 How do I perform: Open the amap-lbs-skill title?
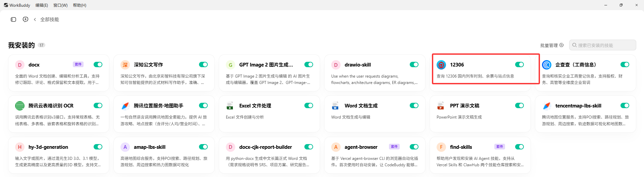(x=150, y=147)
